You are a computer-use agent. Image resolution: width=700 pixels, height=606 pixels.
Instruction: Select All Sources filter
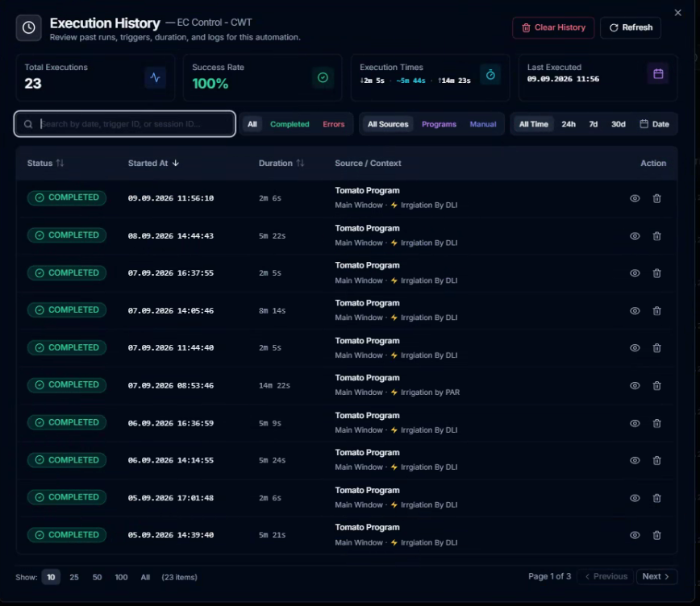click(x=388, y=124)
